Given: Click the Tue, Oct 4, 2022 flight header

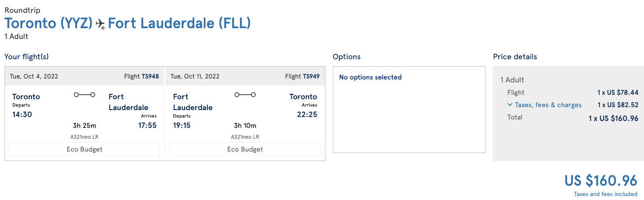Looking at the screenshot, I should (x=34, y=77).
